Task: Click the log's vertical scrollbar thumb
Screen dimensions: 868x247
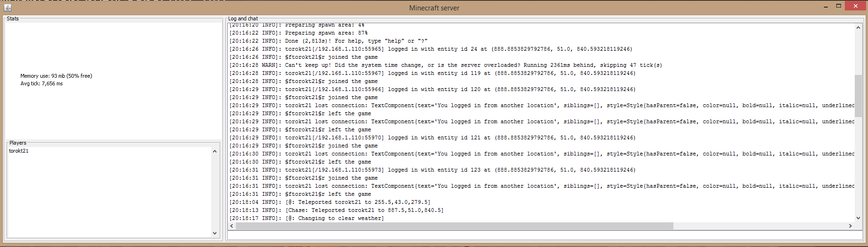Action: click(858, 95)
